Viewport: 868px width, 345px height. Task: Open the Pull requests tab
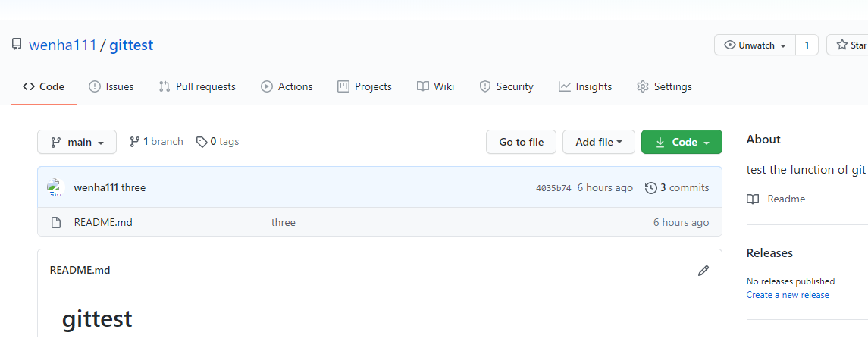tap(197, 87)
